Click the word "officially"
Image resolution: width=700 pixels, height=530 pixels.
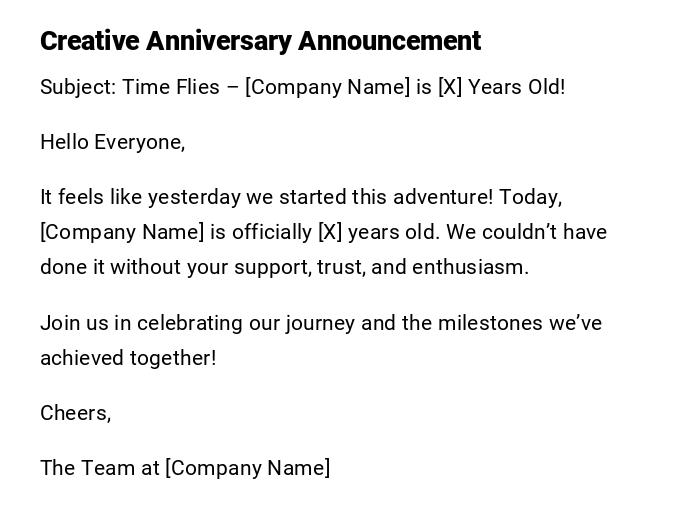coord(272,232)
